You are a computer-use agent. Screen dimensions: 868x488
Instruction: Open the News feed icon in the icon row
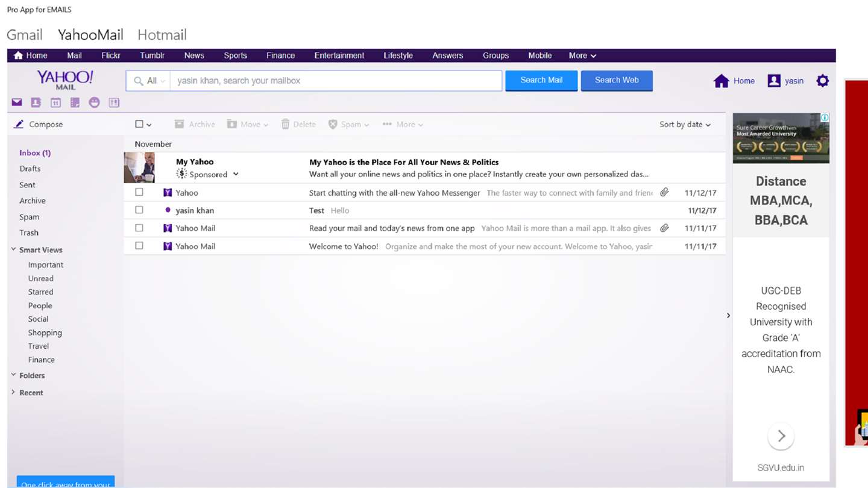114,102
